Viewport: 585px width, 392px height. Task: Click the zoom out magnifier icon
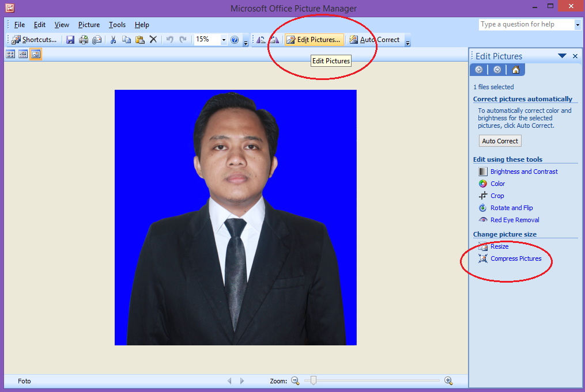point(295,381)
